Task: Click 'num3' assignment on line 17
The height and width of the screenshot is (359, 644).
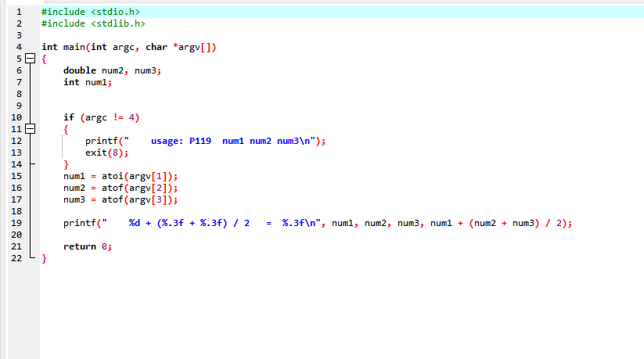Action: pos(74,200)
